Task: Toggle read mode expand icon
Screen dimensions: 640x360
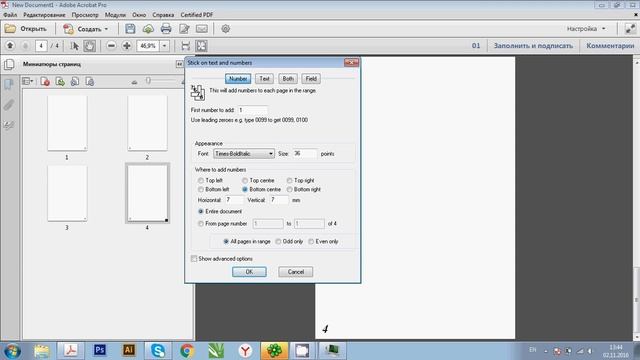Action: (x=630, y=29)
